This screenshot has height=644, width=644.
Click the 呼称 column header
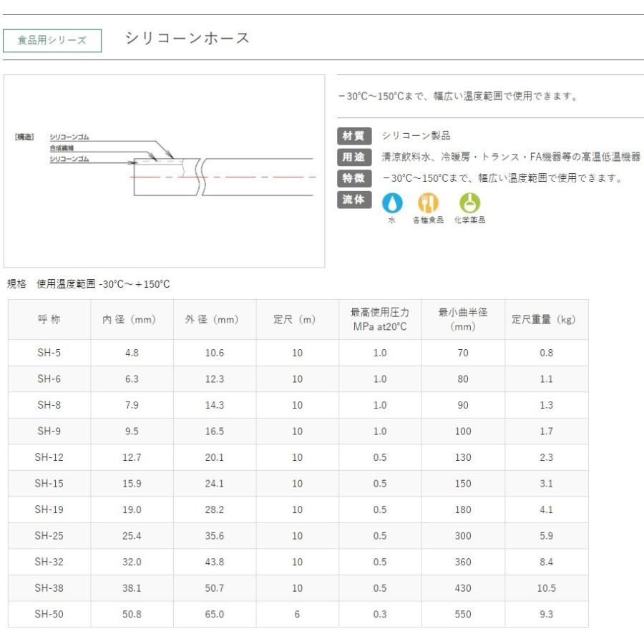[x=49, y=319]
